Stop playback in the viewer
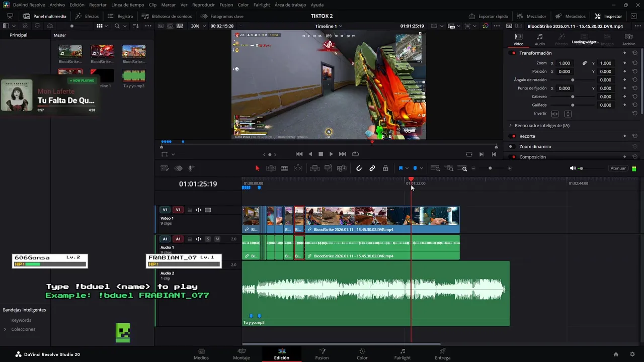Viewport: 644px width, 362px height. (x=321, y=154)
